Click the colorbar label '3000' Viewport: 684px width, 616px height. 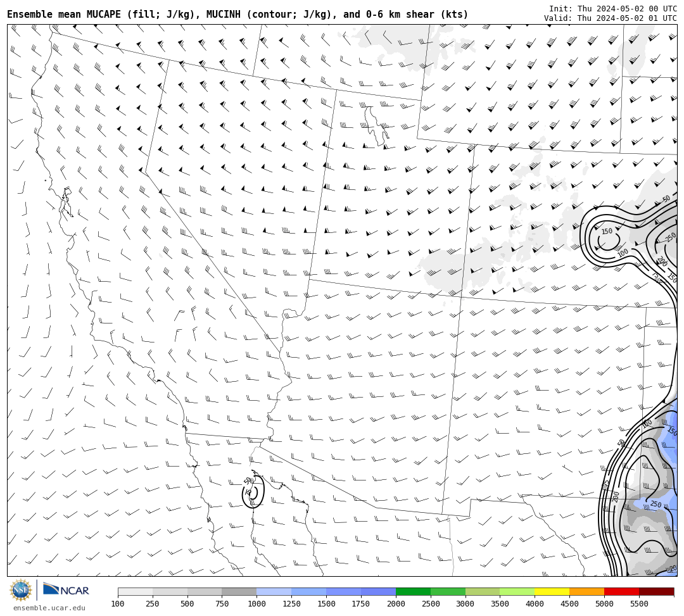[465, 604]
